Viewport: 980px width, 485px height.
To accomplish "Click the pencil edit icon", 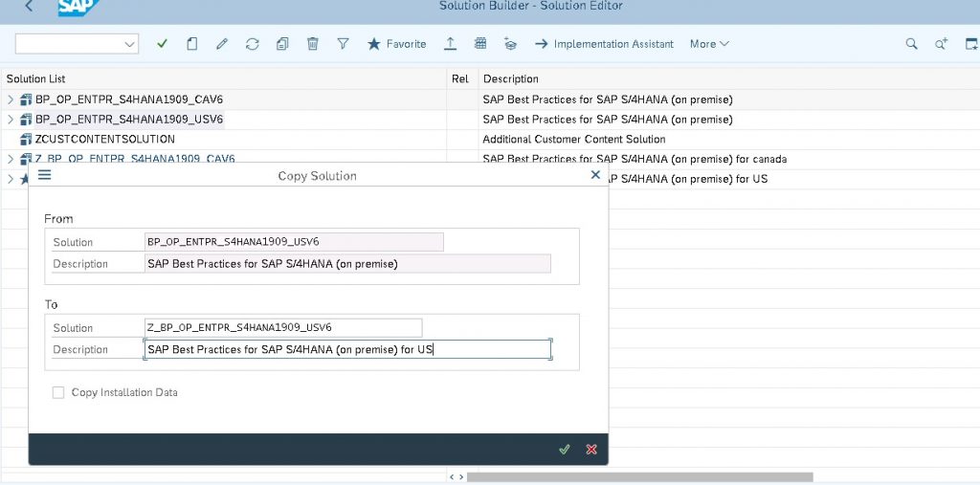I will coord(222,44).
